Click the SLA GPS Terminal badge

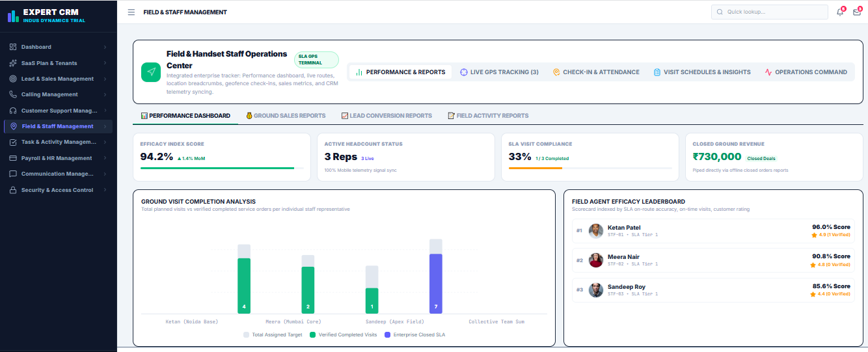click(x=317, y=60)
